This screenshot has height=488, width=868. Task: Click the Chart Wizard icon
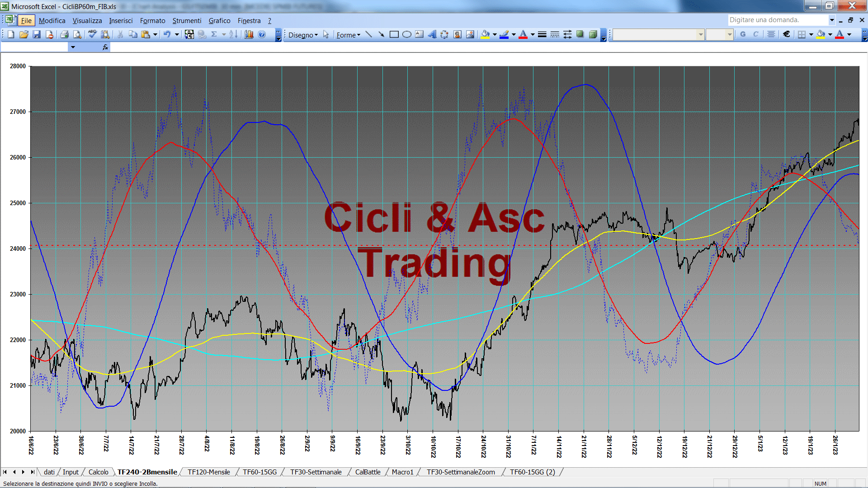pos(249,35)
